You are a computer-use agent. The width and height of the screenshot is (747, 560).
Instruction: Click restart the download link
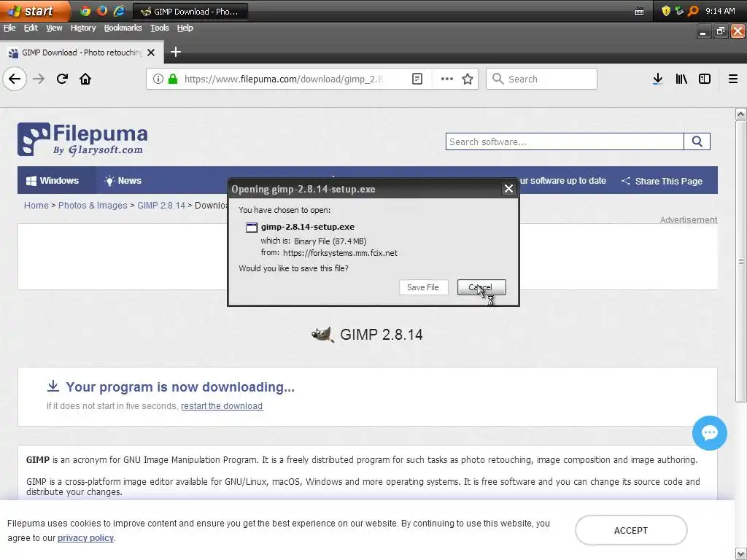tap(222, 405)
